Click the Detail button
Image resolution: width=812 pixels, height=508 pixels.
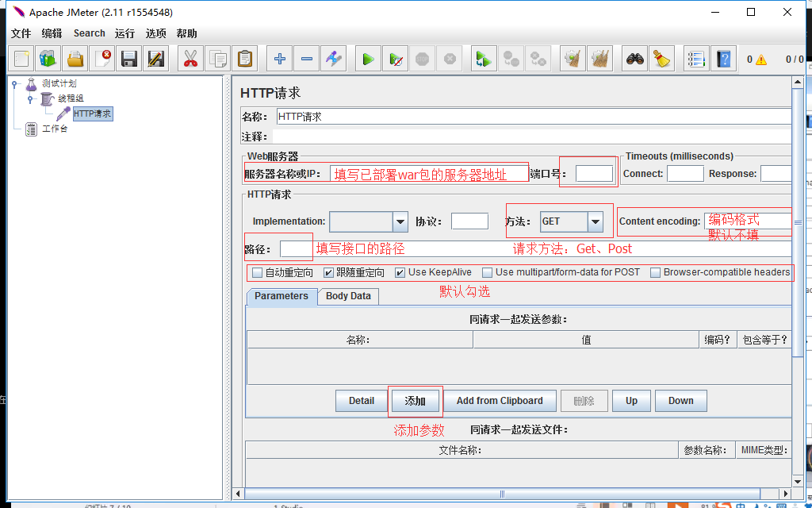click(x=362, y=401)
